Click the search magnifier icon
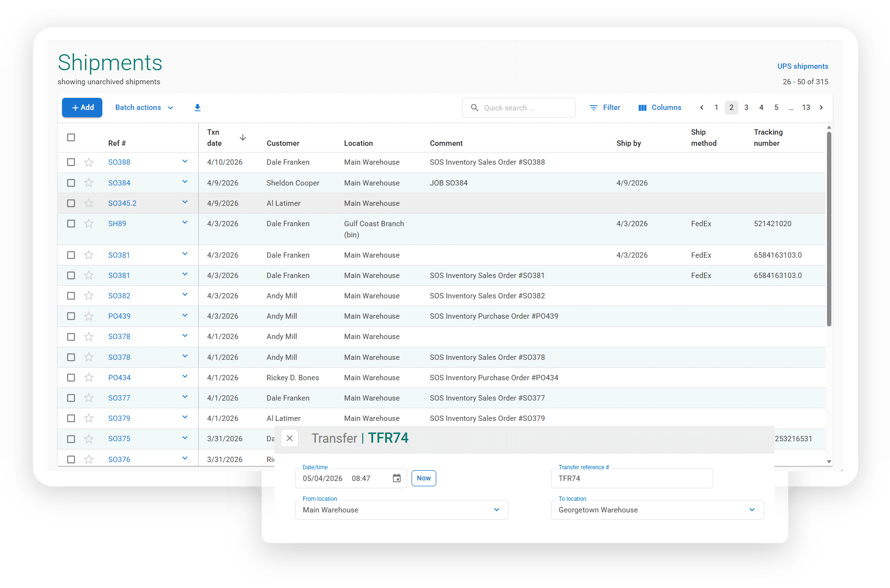890x588 pixels. click(475, 108)
